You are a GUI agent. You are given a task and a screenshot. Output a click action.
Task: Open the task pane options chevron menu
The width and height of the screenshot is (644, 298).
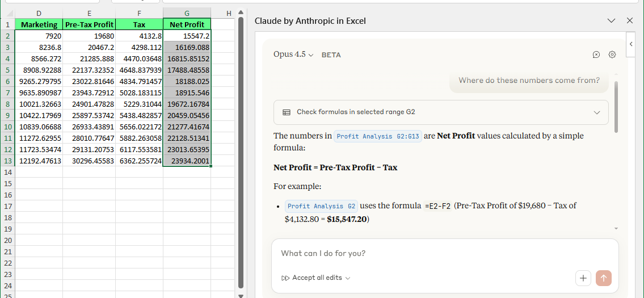coord(611,21)
